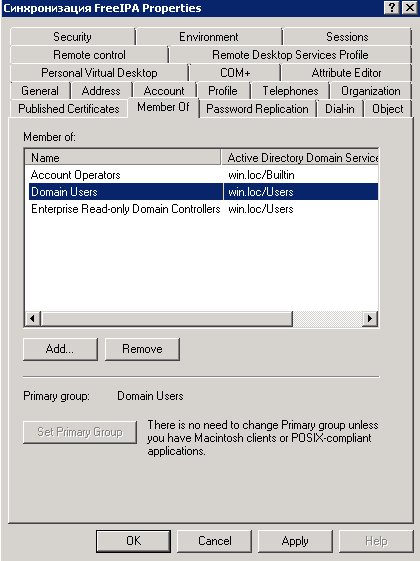
Task: Click the title bar question mark help icon
Action: (x=392, y=8)
